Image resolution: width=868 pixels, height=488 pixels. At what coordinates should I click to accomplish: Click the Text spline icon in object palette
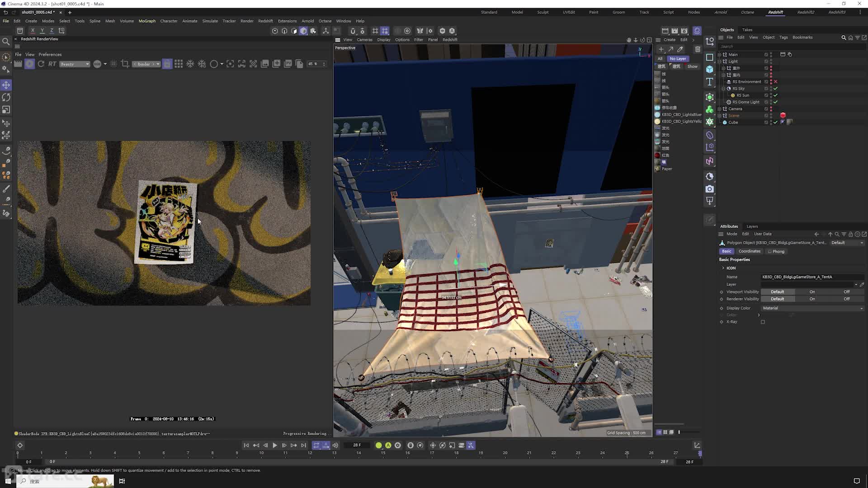(x=709, y=82)
